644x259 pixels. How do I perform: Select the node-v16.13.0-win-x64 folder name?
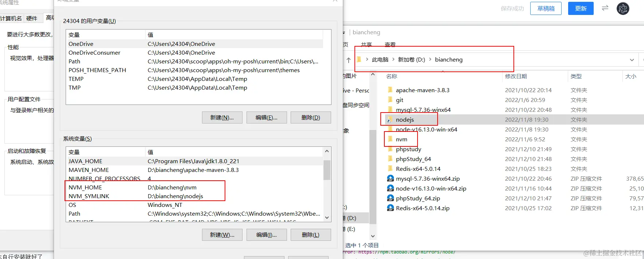[426, 129]
